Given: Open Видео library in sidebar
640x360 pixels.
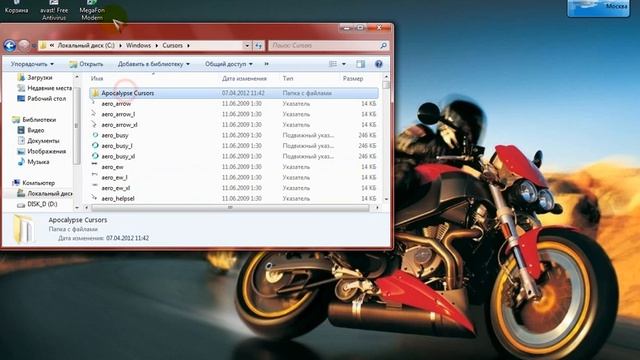Looking at the screenshot, I should coord(31,130).
